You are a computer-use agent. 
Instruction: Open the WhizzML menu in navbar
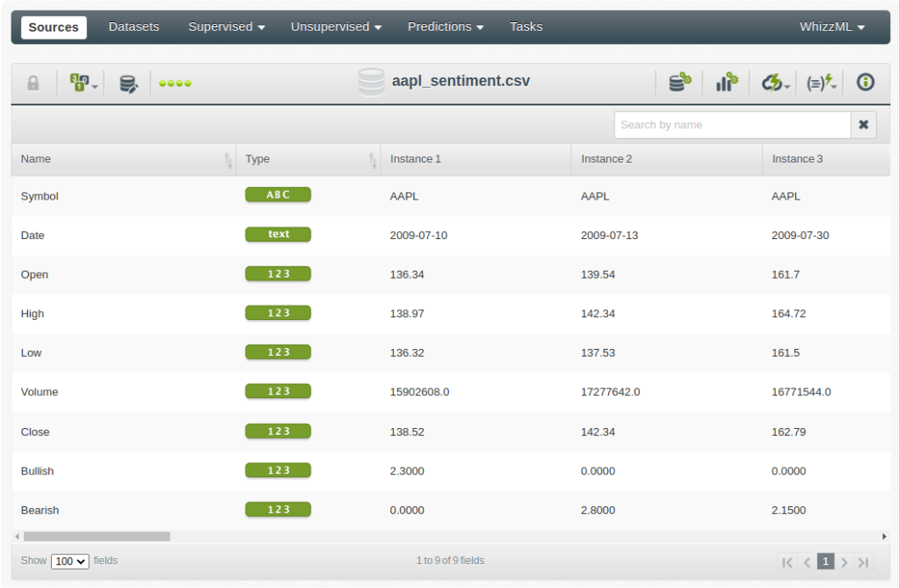[831, 27]
